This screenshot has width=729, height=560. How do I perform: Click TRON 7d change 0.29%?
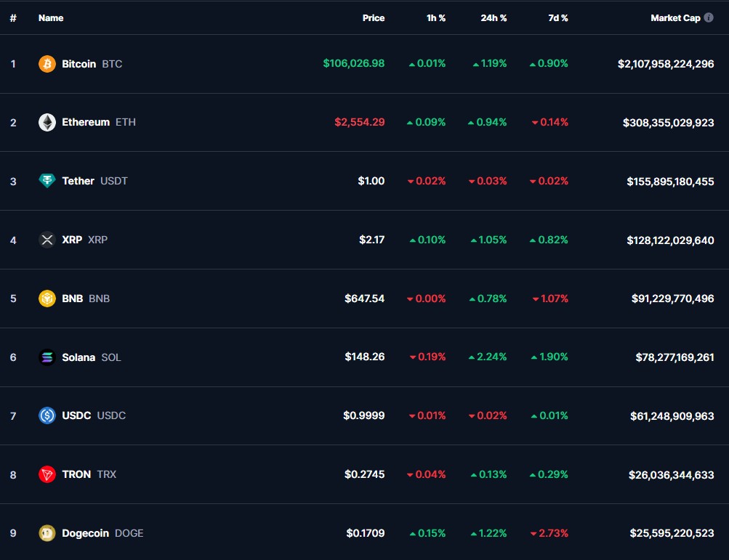click(549, 474)
